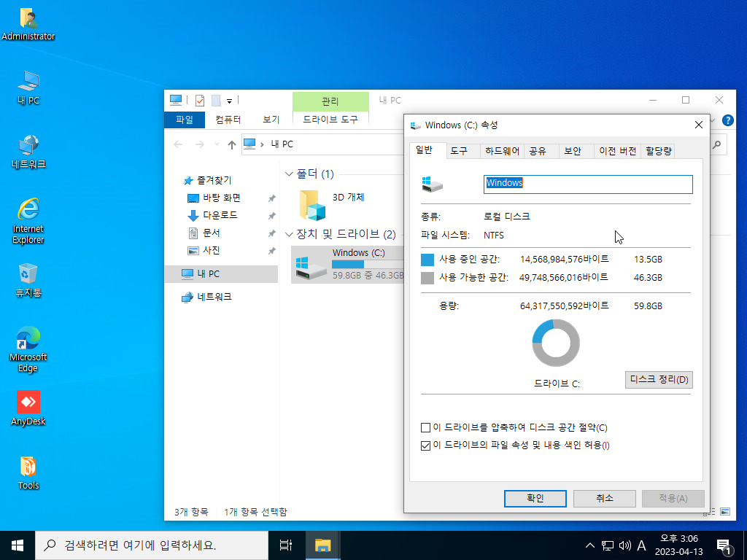Click the address bar path chevron before 내 PC

(262, 144)
